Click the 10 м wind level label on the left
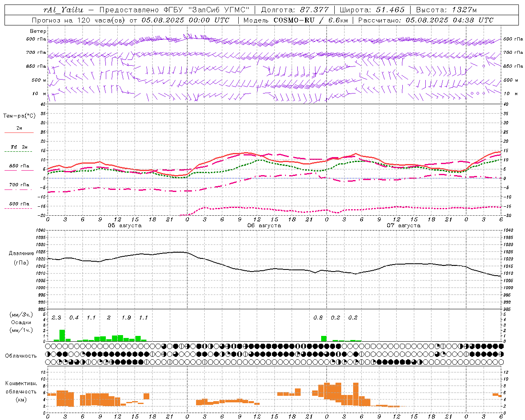This screenshot has height=420, width=525. (39, 94)
